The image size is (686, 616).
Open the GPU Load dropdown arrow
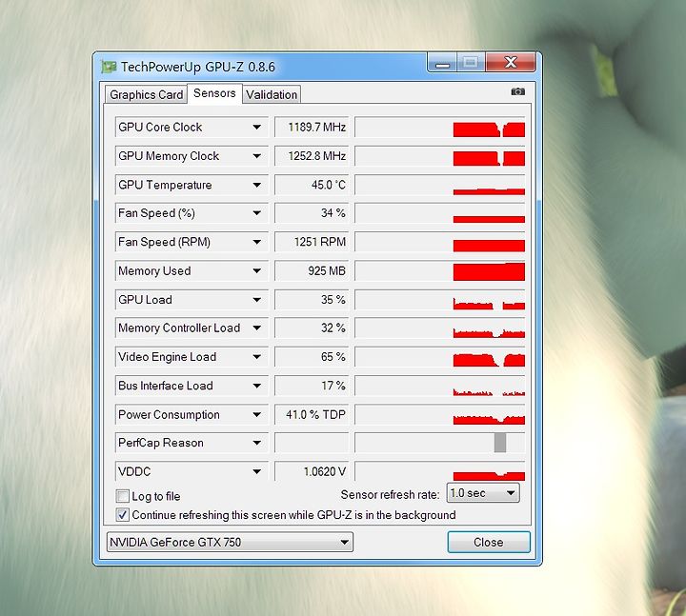tap(257, 300)
